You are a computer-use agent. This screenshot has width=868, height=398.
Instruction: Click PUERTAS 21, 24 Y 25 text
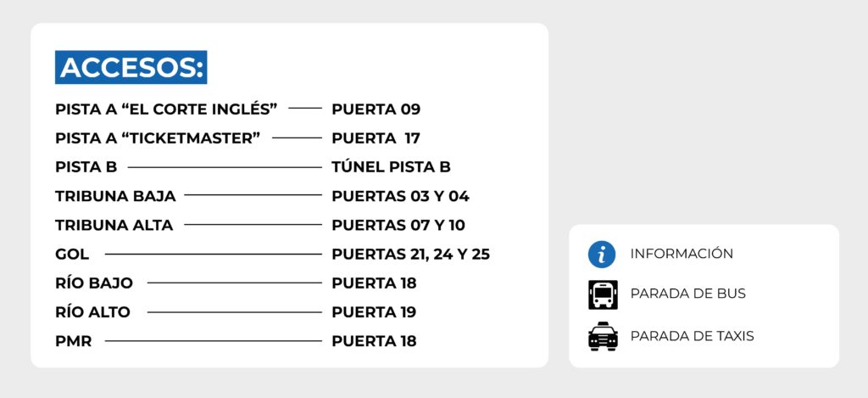(x=411, y=255)
